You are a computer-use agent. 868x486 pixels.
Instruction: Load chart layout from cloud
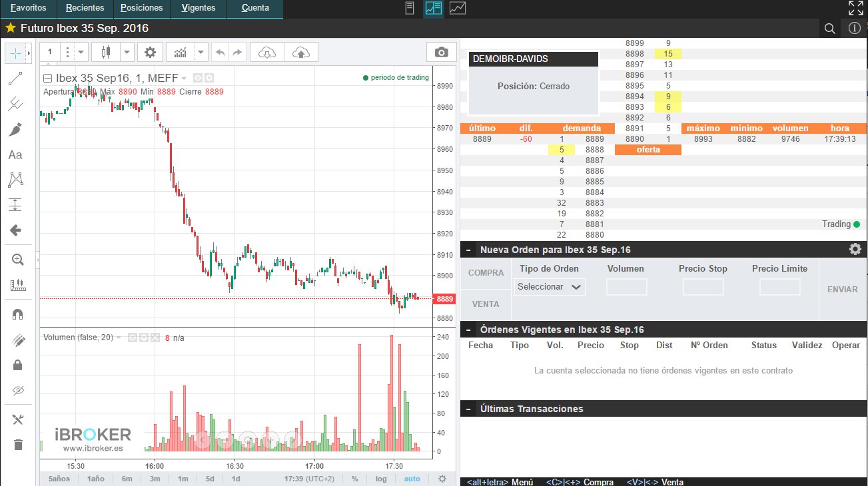point(267,52)
